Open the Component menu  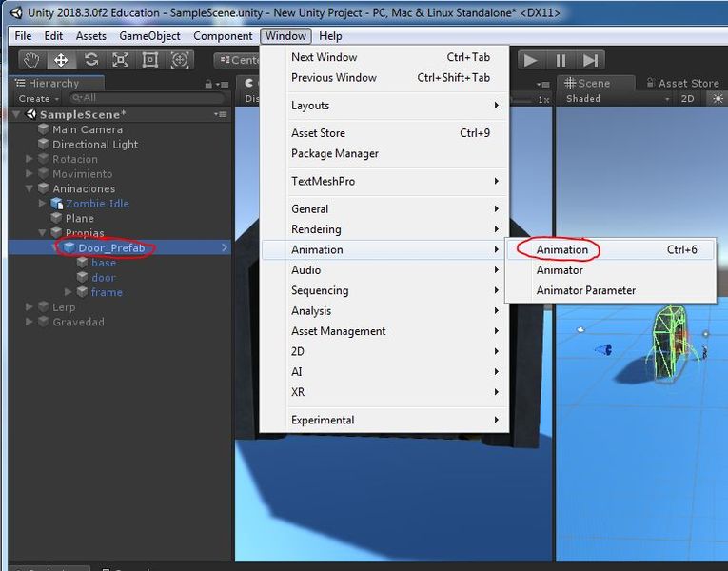223,36
